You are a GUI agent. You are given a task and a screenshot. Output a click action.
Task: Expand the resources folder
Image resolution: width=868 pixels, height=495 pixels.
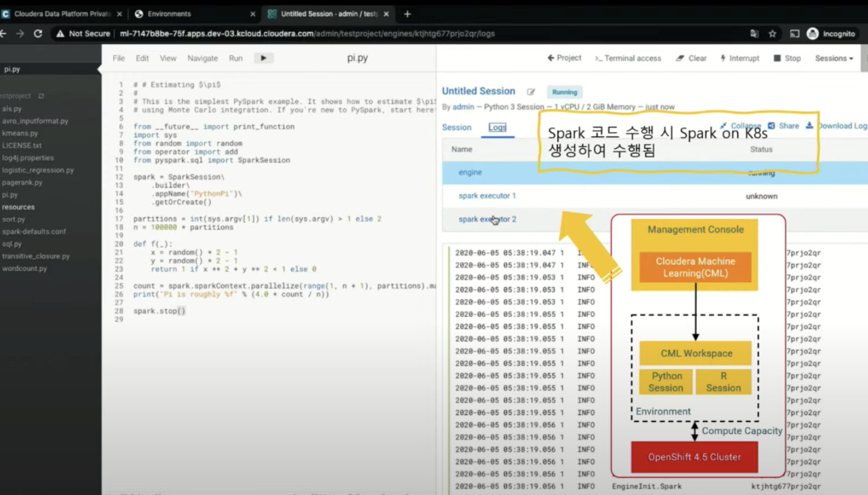[x=18, y=207]
